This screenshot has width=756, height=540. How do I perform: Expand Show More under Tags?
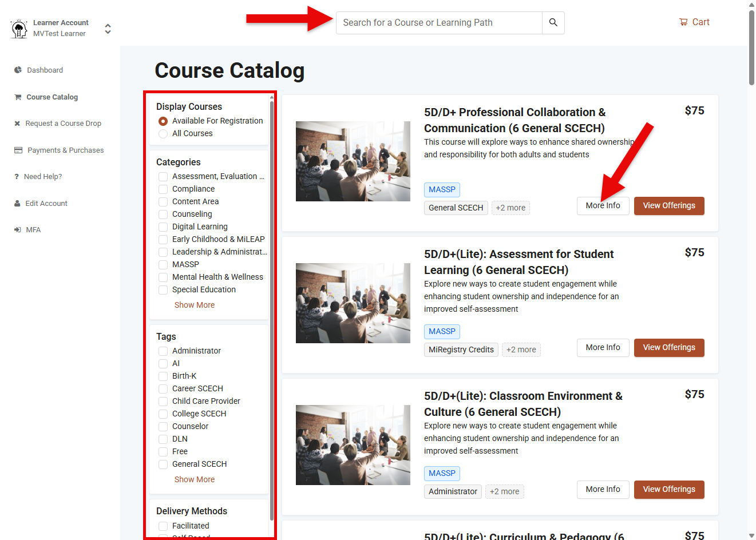coord(195,479)
